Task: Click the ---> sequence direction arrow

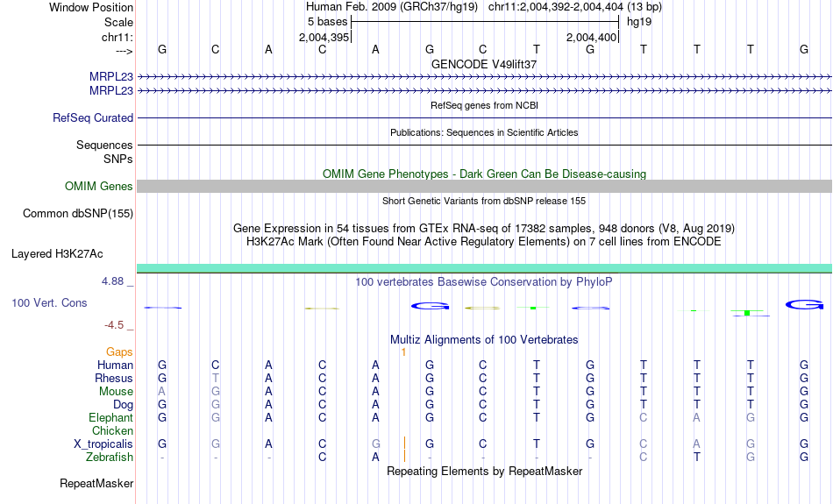Action: pyautogui.click(x=125, y=51)
